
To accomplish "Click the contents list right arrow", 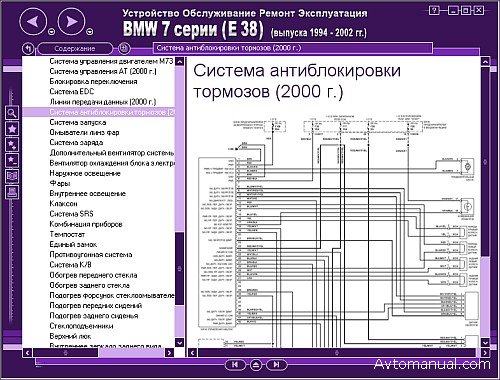I will [170, 353].
